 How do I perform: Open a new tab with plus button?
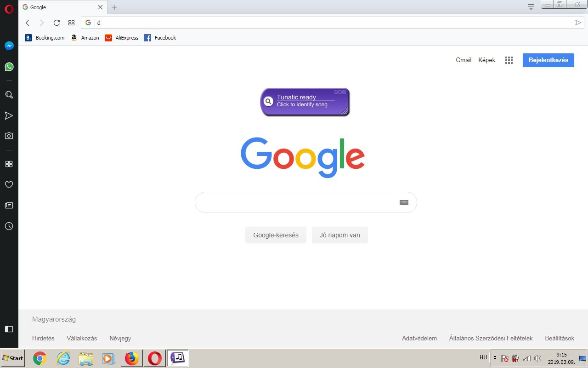(x=114, y=7)
